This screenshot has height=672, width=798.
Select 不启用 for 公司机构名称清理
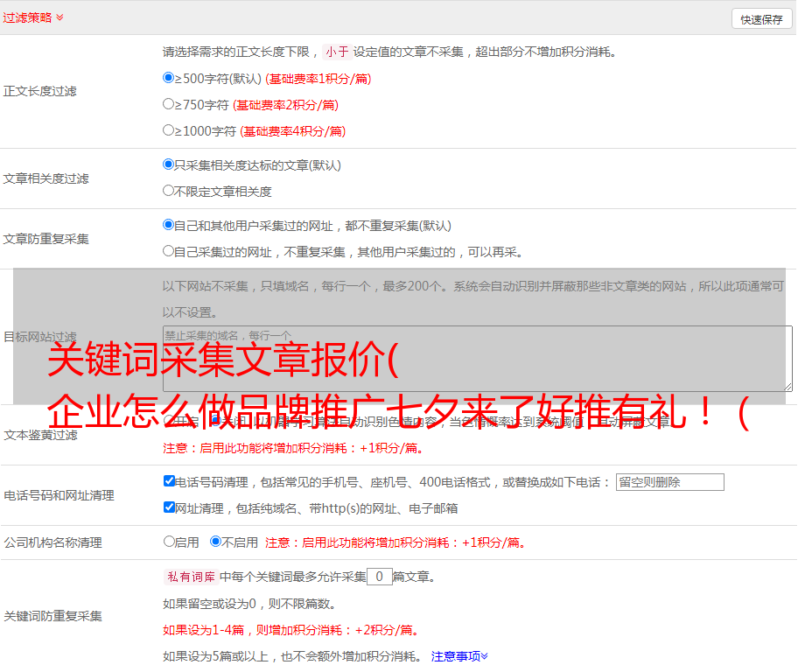[x=215, y=541]
